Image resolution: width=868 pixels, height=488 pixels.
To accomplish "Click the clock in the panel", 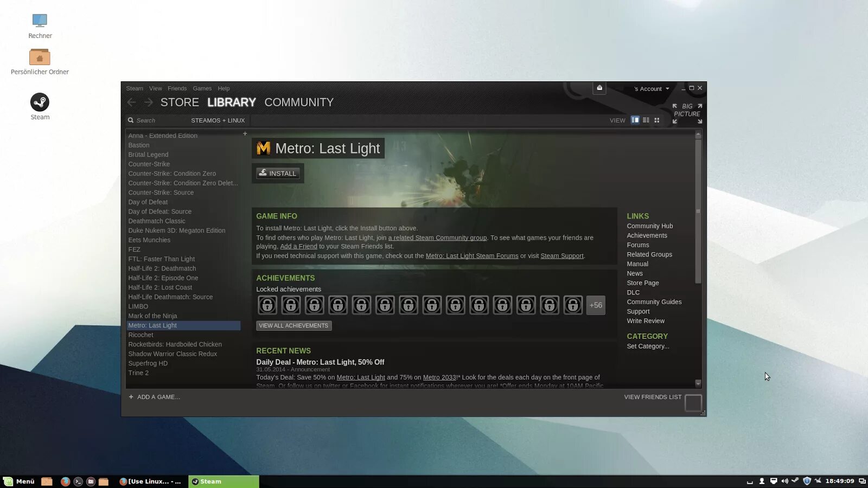I will [x=839, y=481].
